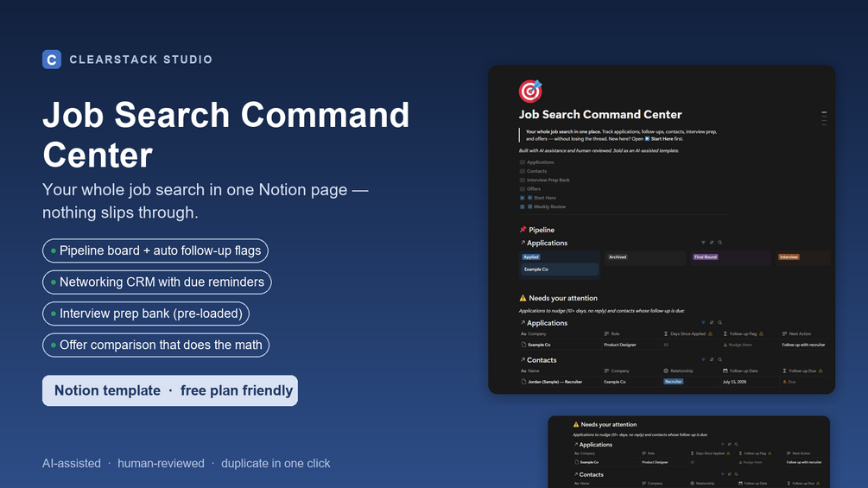
Task: Open the Example Co card in Applied column
Action: point(559,269)
